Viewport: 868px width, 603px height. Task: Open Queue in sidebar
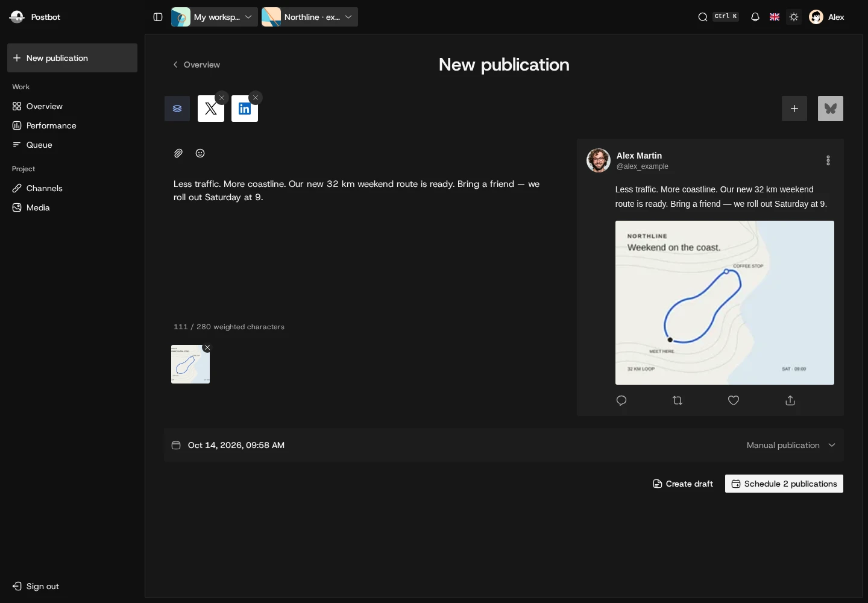click(72, 145)
